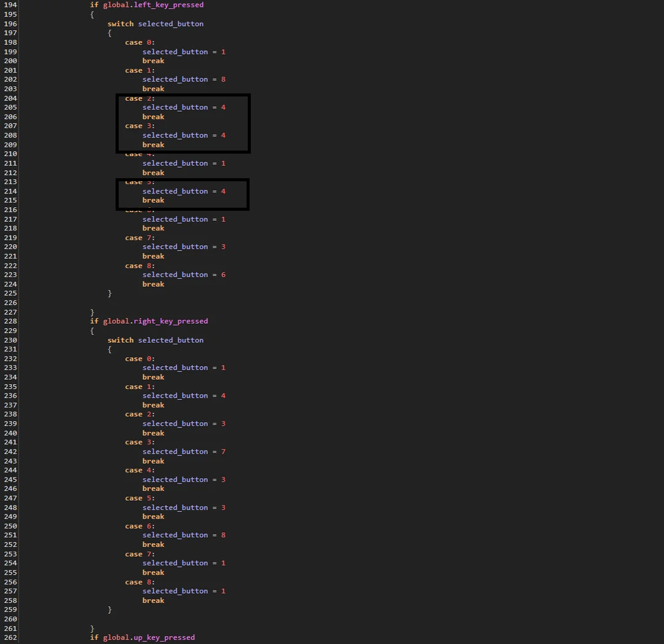This screenshot has height=644, width=664.
Task: Select line number 194 in the gutter
Action: coord(10,5)
